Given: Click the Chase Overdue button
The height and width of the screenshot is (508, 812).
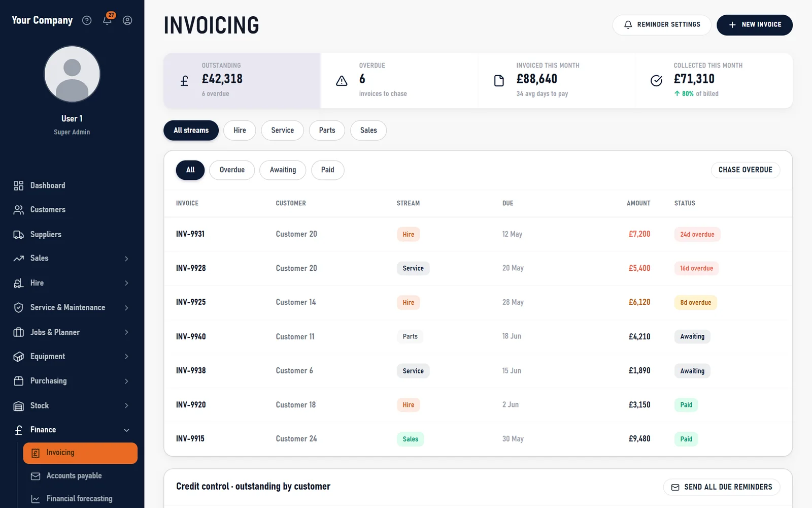Looking at the screenshot, I should pyautogui.click(x=746, y=170).
